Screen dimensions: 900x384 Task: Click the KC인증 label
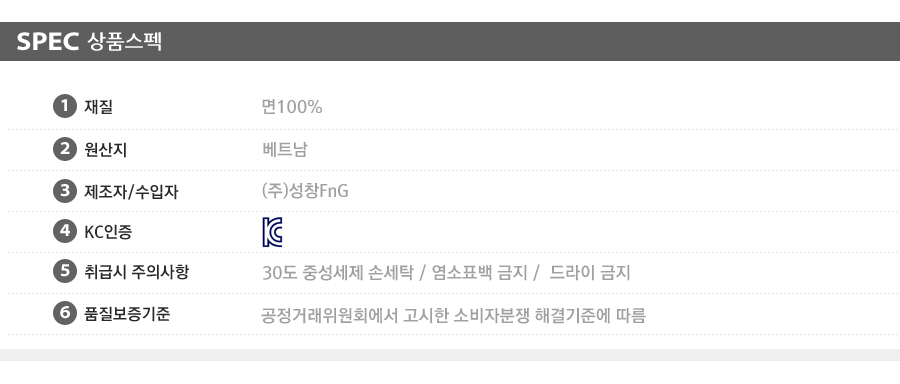108,232
